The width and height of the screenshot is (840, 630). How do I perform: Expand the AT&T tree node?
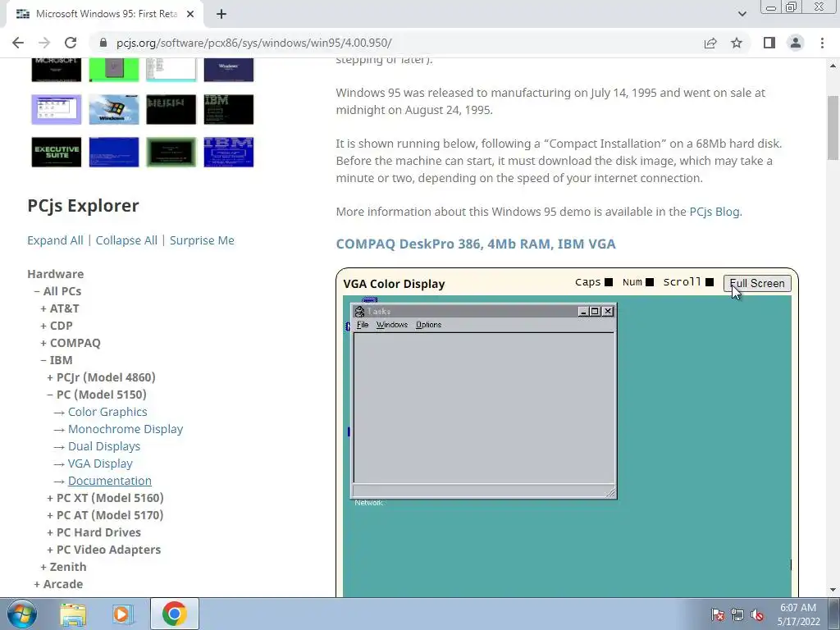tap(43, 308)
